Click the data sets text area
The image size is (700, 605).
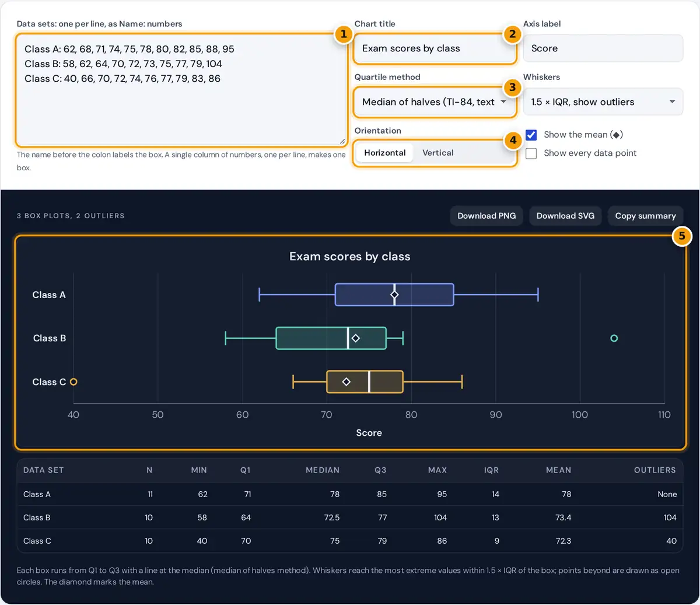[181, 90]
